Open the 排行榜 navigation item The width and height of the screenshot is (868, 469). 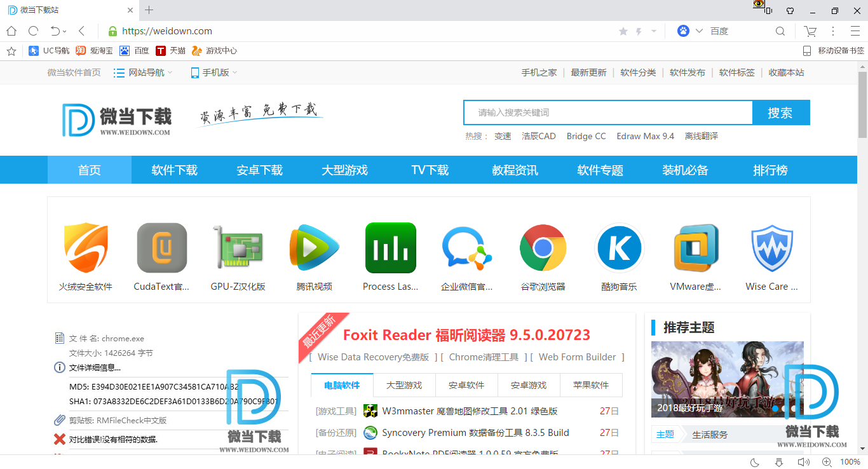pos(771,170)
